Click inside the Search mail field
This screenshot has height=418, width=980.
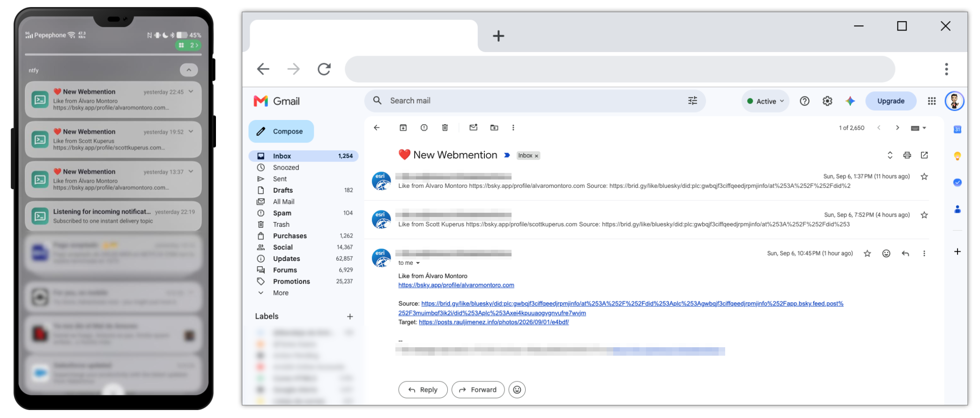(x=534, y=101)
